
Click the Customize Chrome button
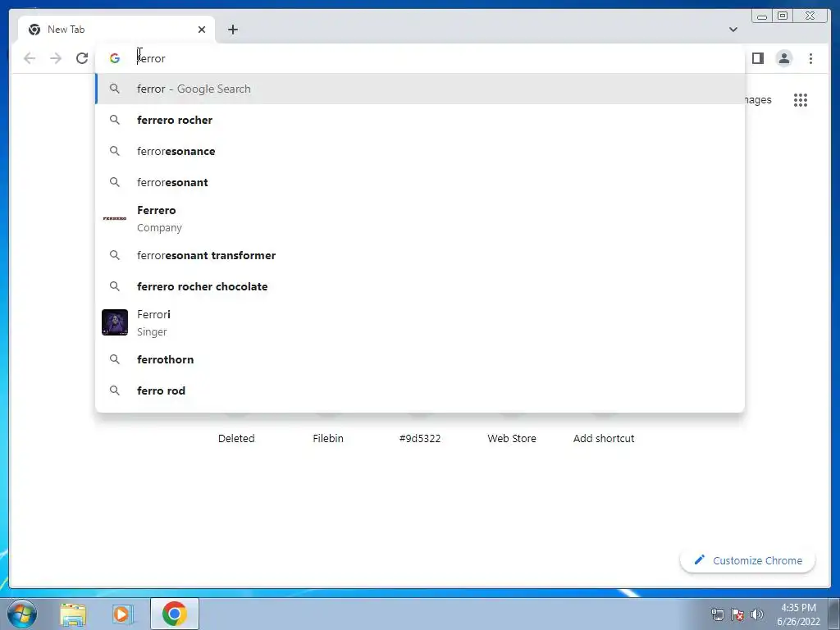pos(748,560)
